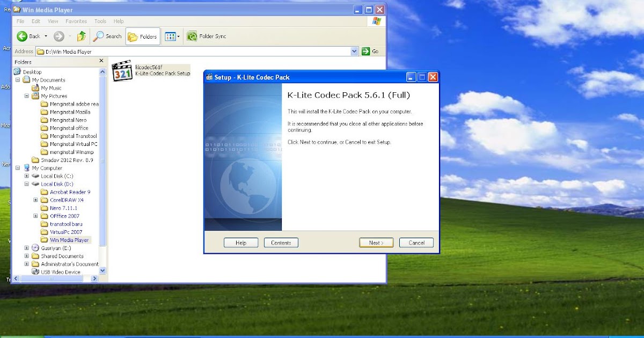
Task: Expand the Shared Documents node
Action: tap(27, 256)
